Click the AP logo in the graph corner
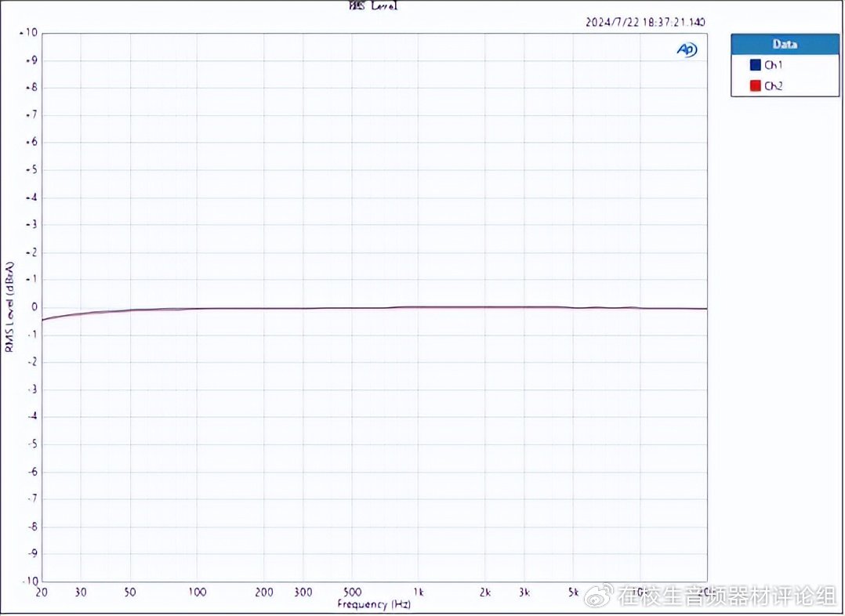Screen dimensions: 845x616 coord(687,49)
